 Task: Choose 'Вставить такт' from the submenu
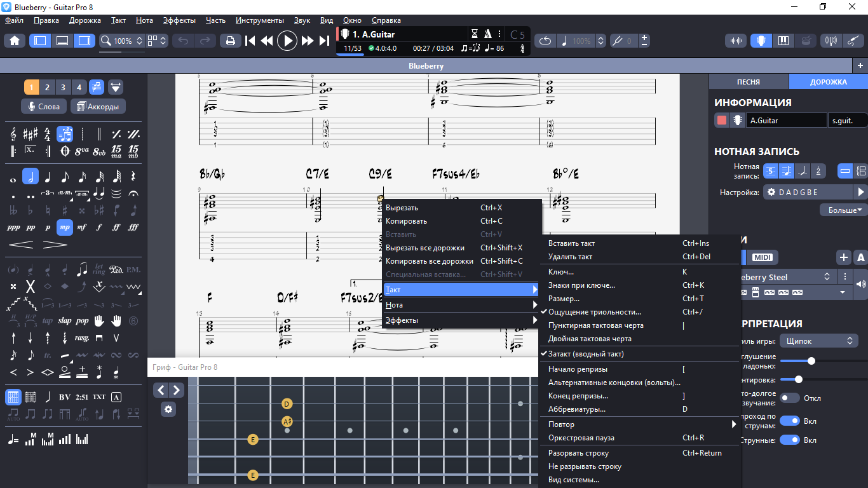tap(571, 243)
